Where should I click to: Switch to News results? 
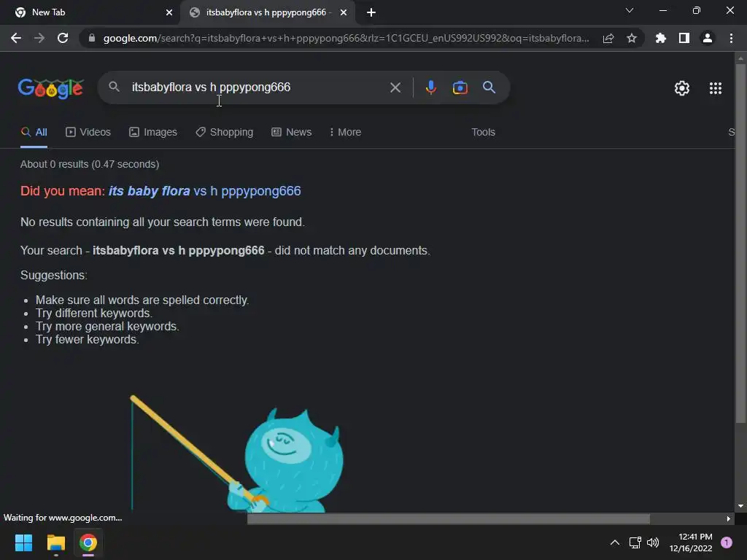pos(292,133)
